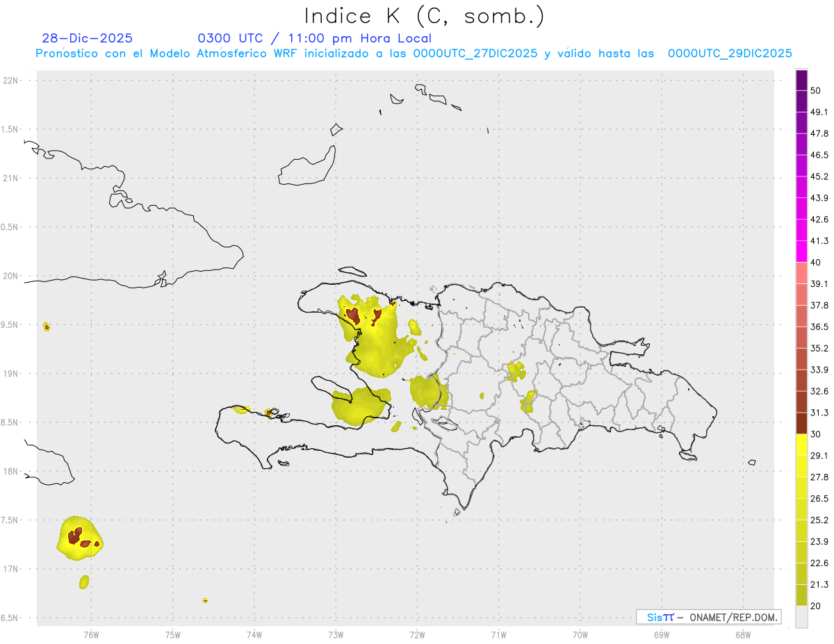Click the colorbar value "46.5"
This screenshot has width=834, height=644.
coord(819,155)
